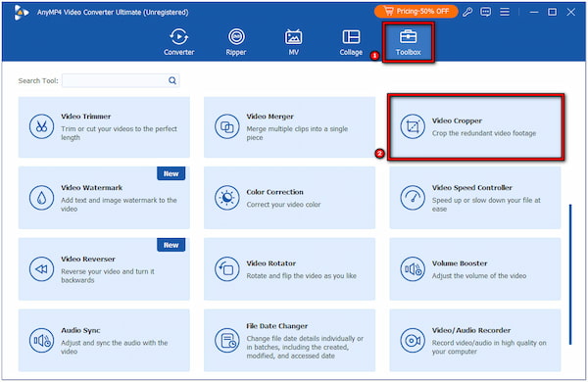Click the Volume Booster speaker icon
Screen dimensions: 588x382
413,268
